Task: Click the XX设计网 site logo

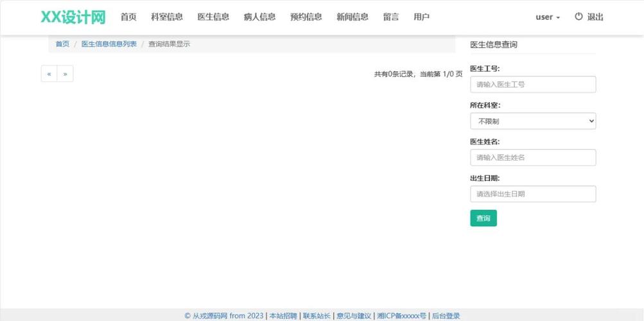Action: [73, 17]
